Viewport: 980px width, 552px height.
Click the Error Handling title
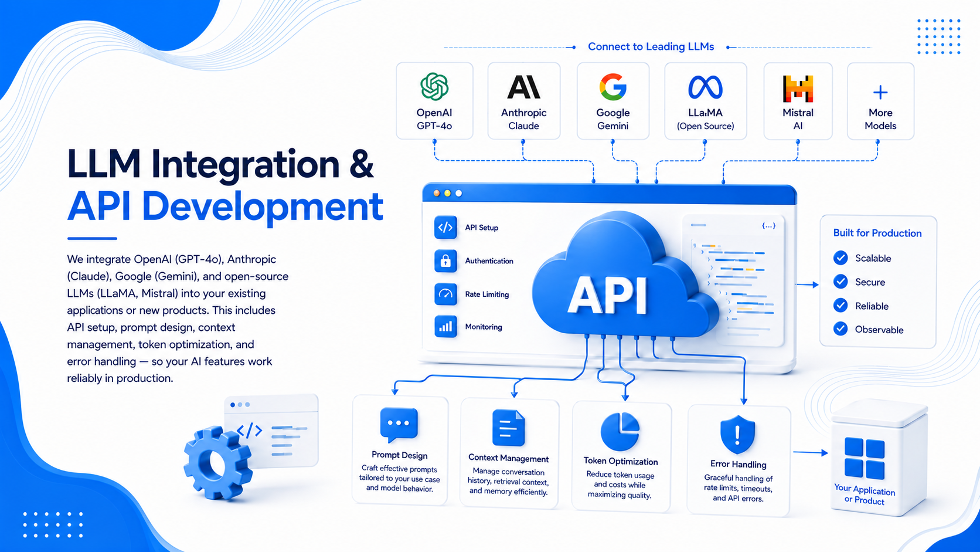pyautogui.click(x=738, y=465)
